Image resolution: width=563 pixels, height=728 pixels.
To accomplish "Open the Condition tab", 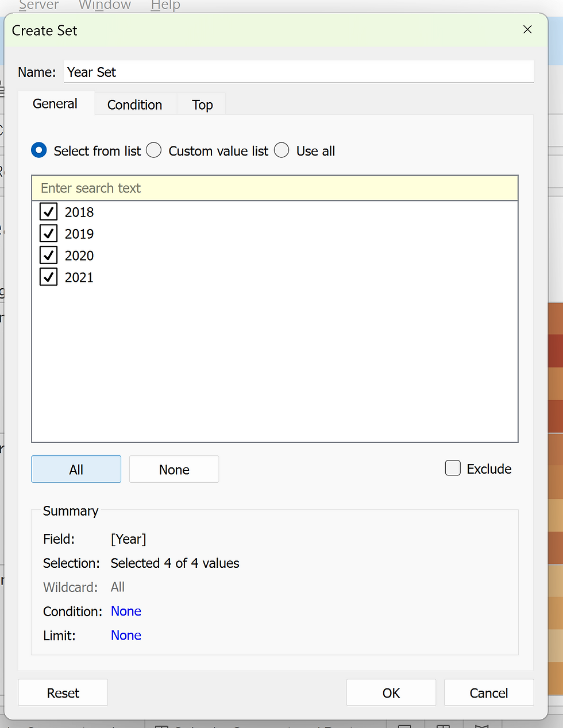I will click(x=135, y=104).
